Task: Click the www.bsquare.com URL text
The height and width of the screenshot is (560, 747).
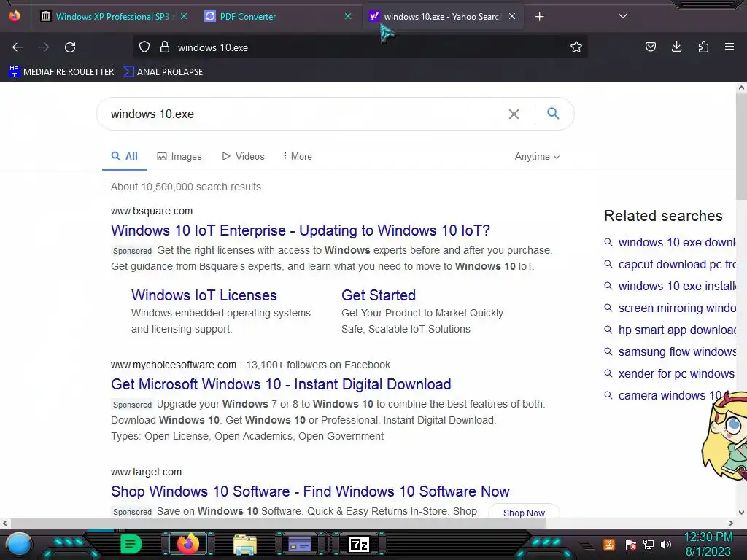Action: tap(152, 211)
